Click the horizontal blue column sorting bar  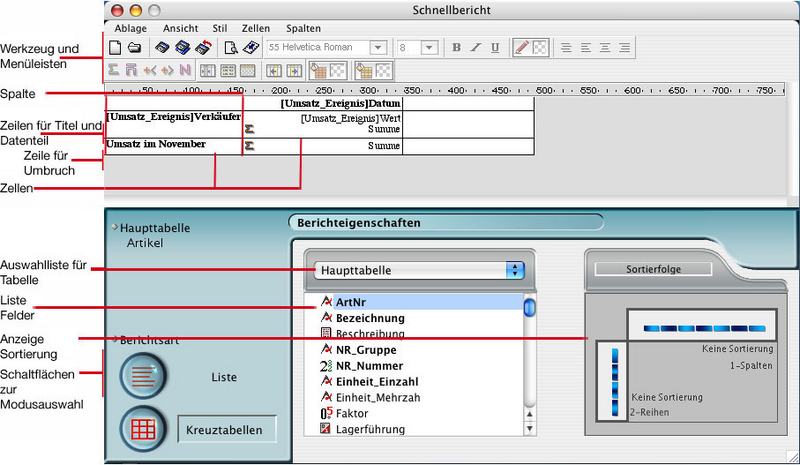point(704,326)
